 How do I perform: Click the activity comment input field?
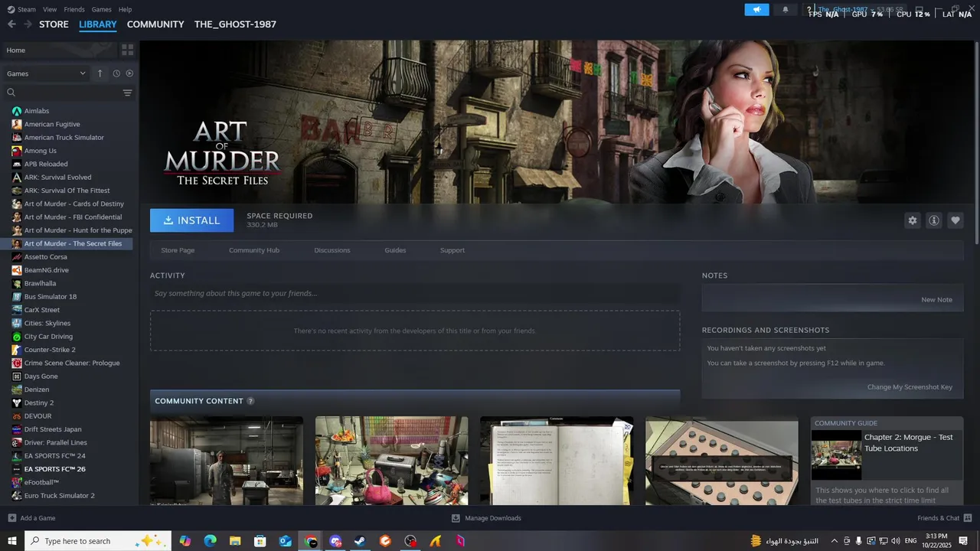coord(415,294)
